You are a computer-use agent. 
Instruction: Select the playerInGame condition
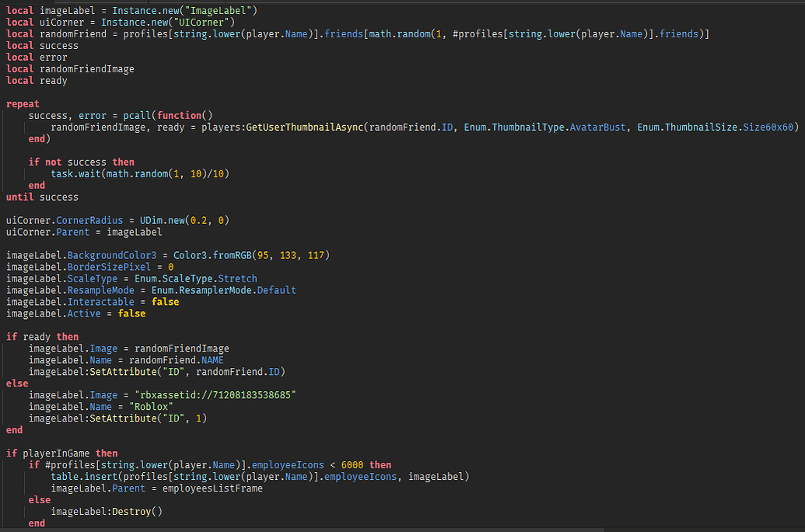(58, 453)
